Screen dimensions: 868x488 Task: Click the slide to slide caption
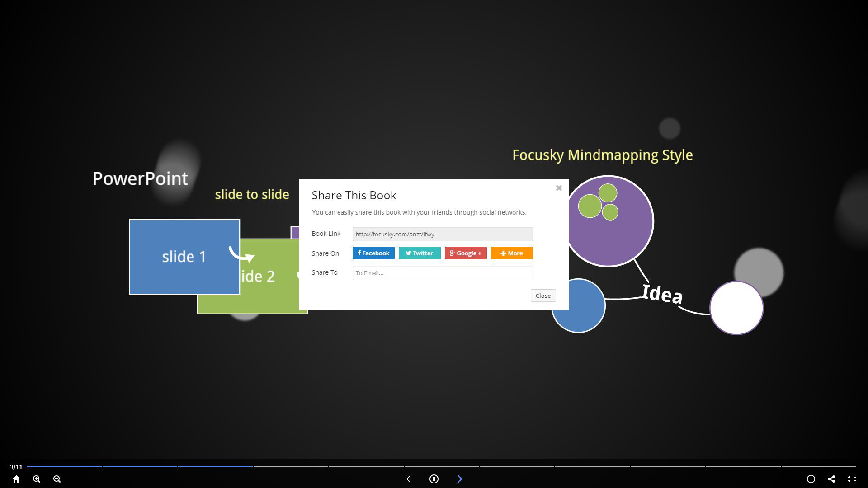pos(252,194)
